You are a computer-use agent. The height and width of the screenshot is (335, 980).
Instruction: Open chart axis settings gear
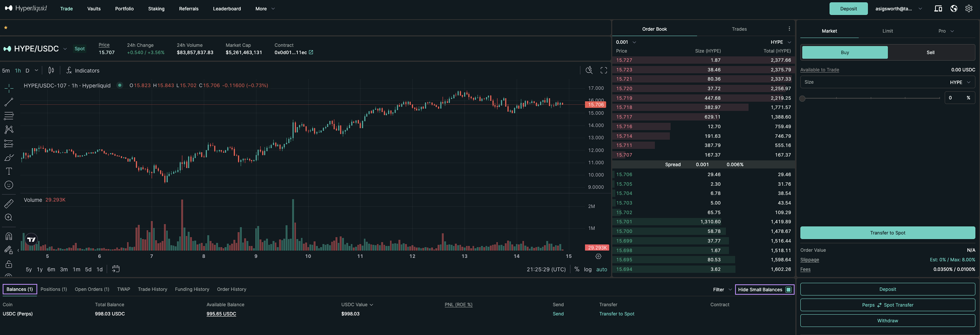(x=598, y=256)
